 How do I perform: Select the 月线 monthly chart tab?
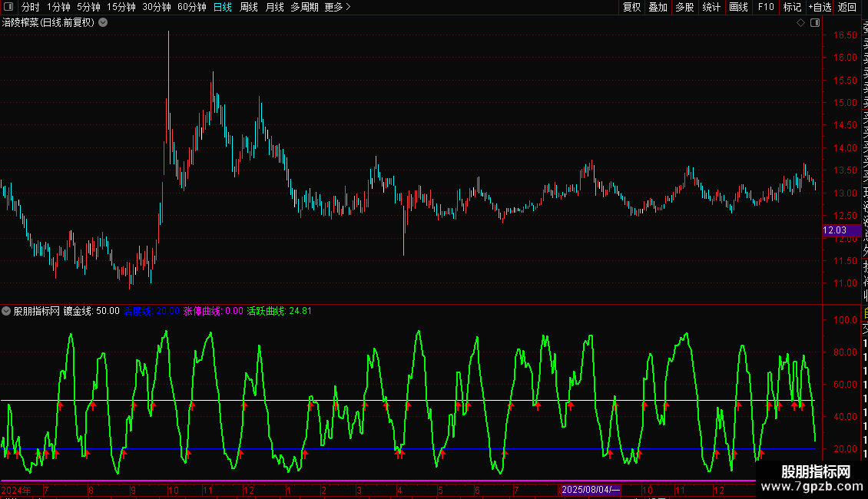coord(274,7)
